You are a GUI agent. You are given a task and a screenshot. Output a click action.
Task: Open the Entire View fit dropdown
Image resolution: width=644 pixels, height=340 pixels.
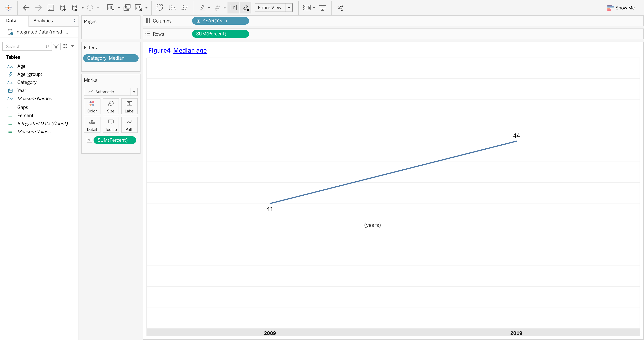pos(289,8)
